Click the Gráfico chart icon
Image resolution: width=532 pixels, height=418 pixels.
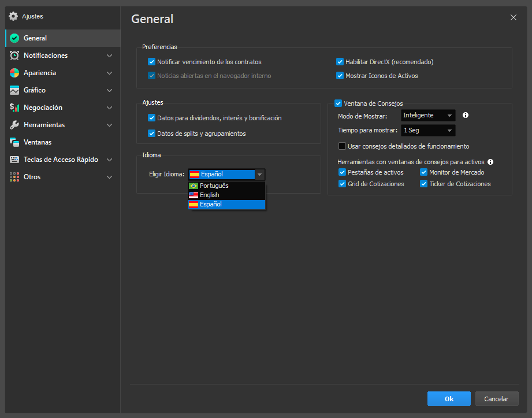pos(14,90)
